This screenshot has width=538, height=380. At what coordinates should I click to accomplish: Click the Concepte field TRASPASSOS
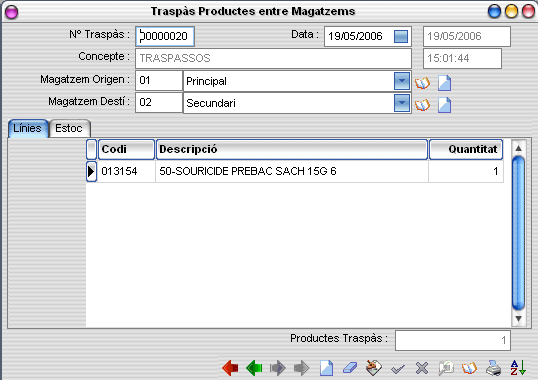point(273,58)
